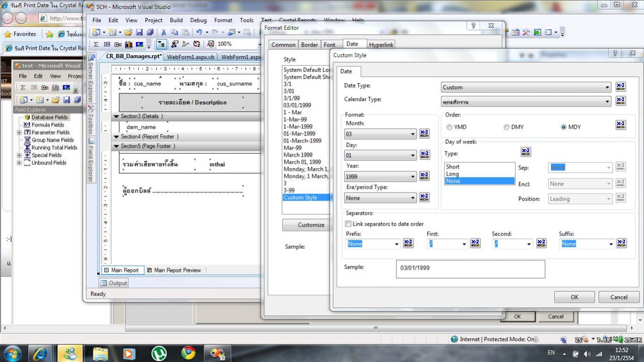
Task: Open the Suffix separator dropdown
Action: [611, 244]
